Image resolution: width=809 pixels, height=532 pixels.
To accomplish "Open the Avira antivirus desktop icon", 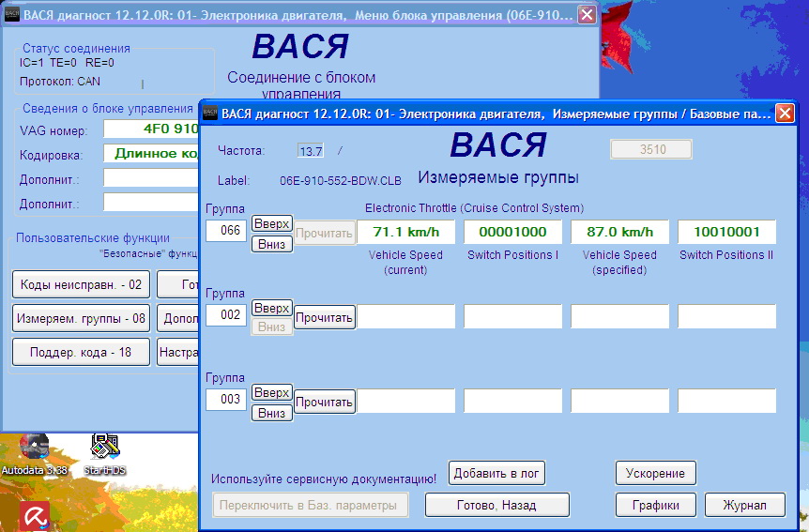I will point(35,515).
